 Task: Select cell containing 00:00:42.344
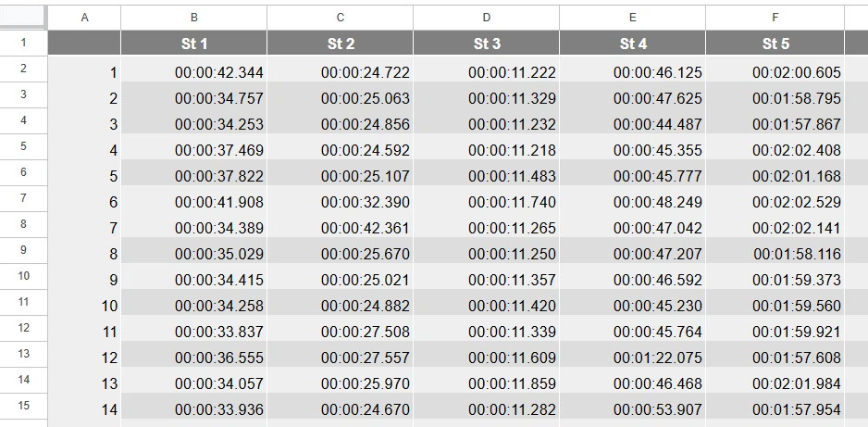point(218,72)
